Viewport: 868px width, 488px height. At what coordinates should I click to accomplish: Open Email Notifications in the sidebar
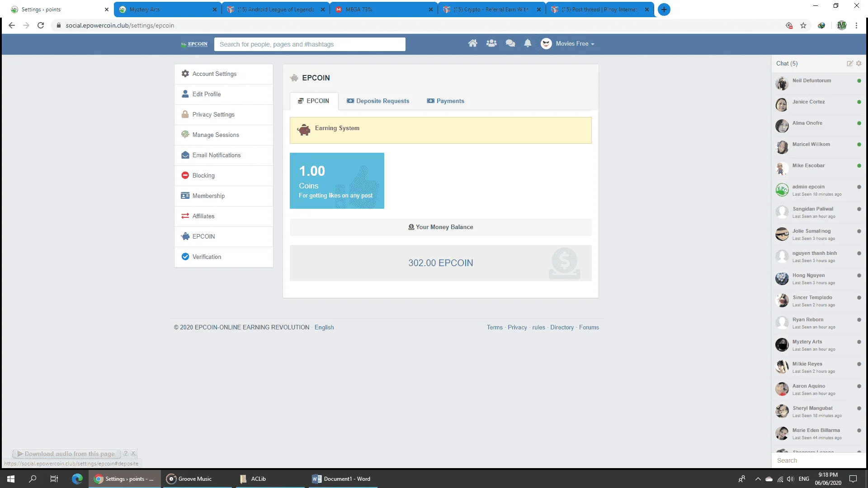tap(224, 155)
